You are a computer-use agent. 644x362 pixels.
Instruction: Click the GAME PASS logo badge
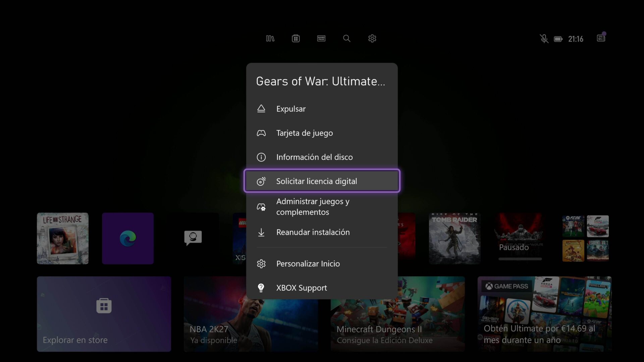pos(507,286)
